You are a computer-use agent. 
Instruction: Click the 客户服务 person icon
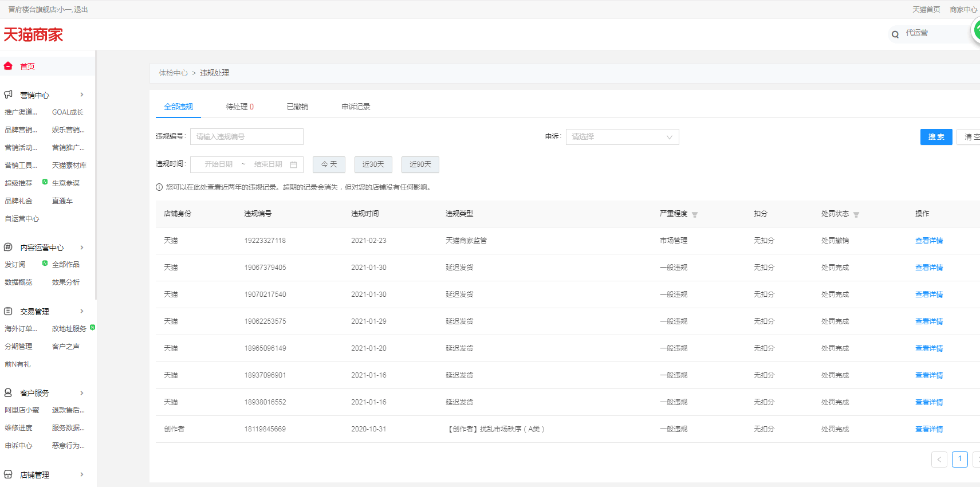8,392
